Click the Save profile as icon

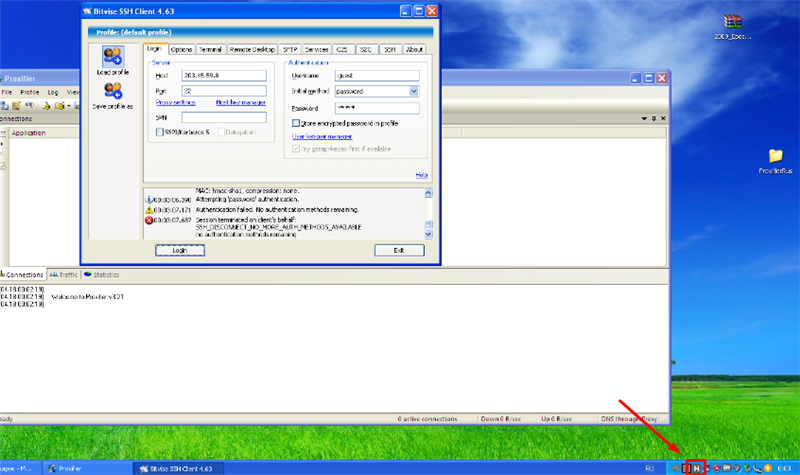pyautogui.click(x=112, y=90)
